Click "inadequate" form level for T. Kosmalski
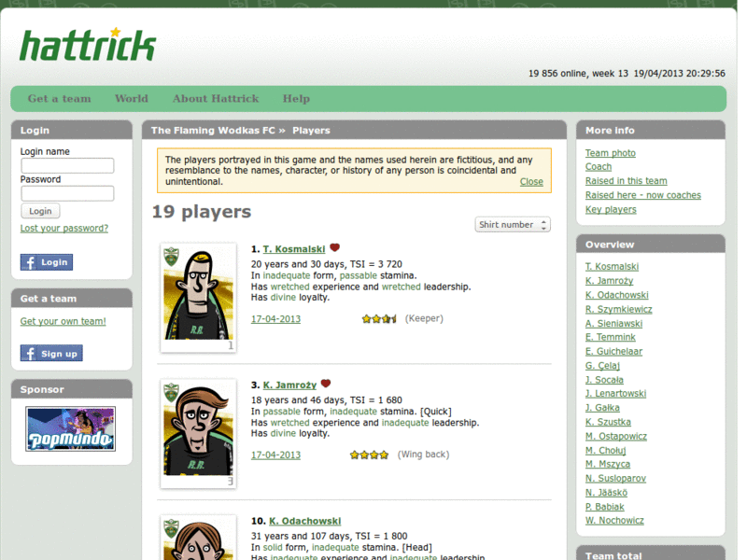Viewport: 747px width, 560px height. [287, 275]
